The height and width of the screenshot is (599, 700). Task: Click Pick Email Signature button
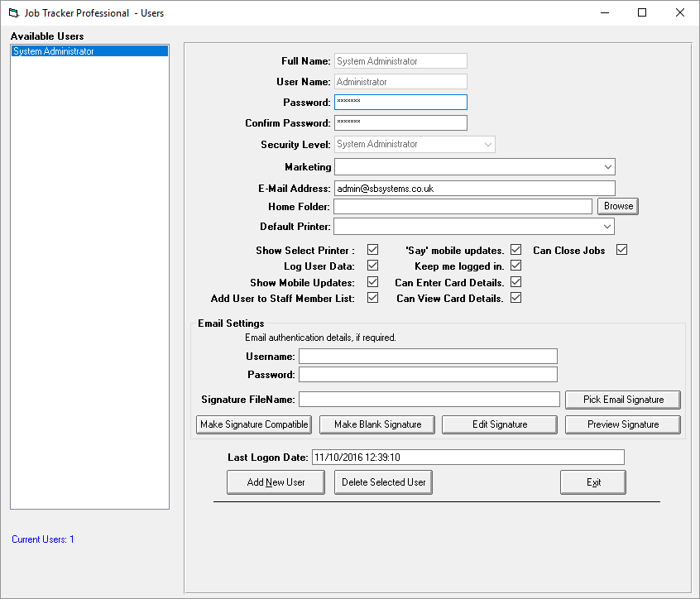pyautogui.click(x=623, y=400)
